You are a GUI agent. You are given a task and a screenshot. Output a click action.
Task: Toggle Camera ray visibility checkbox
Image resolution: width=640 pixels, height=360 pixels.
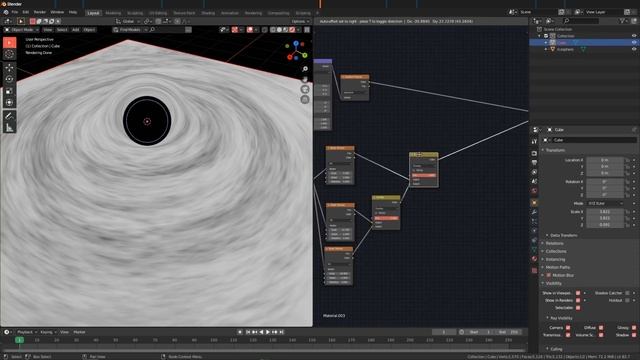(x=568, y=328)
